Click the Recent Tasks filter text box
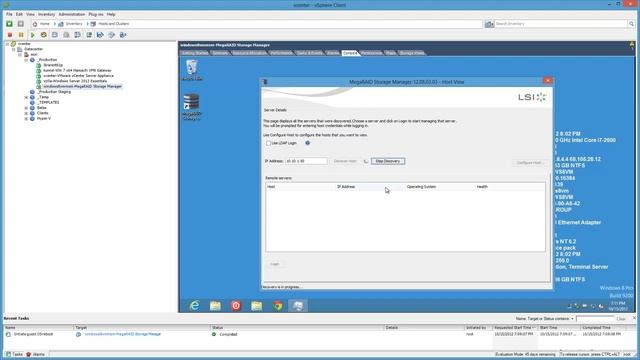Image resolution: width=640 pixels, height=360 pixels. (595, 319)
